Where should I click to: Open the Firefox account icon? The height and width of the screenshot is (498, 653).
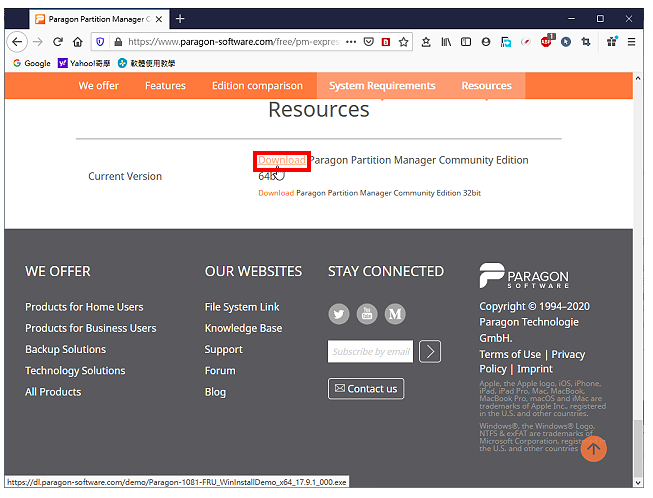coord(486,42)
